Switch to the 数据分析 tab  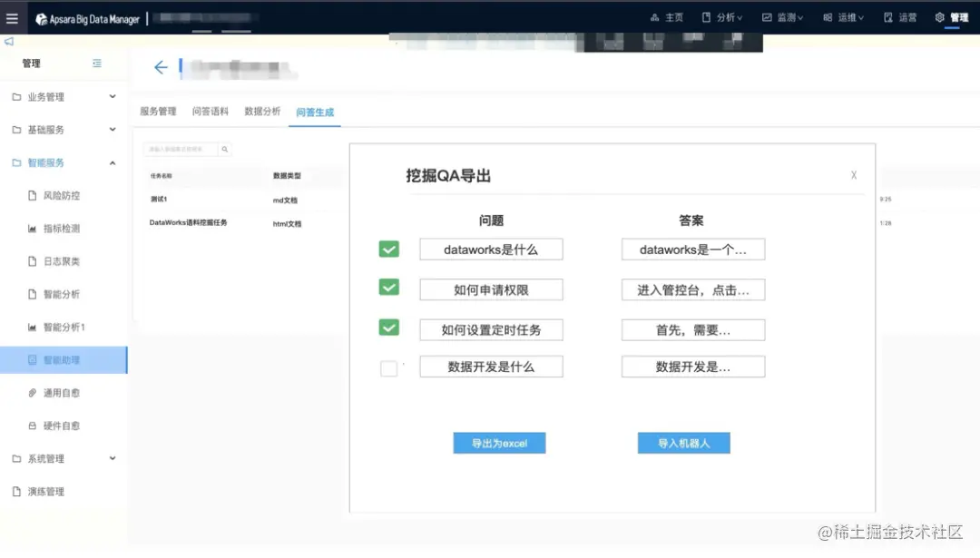click(262, 112)
